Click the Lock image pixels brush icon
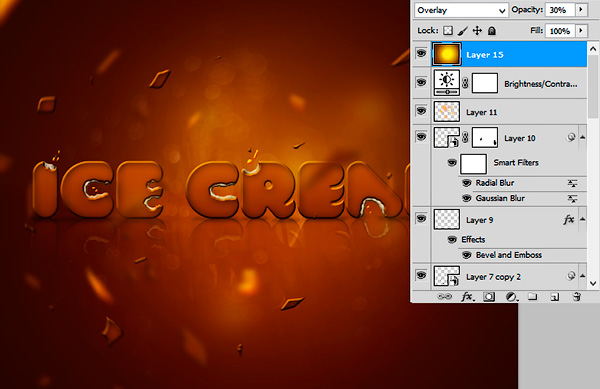 point(463,31)
